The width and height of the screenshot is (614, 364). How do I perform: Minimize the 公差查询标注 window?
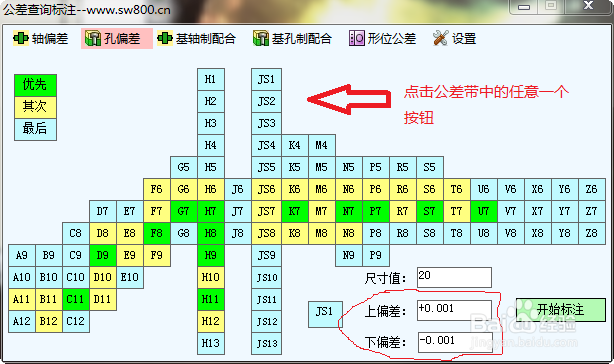point(524,6)
